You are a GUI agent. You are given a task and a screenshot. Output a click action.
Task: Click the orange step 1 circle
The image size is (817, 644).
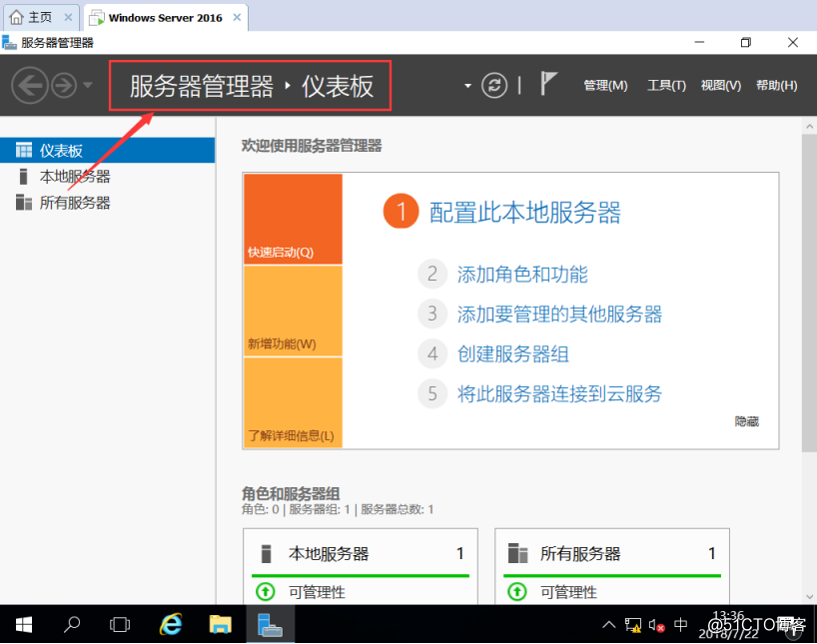point(401,212)
